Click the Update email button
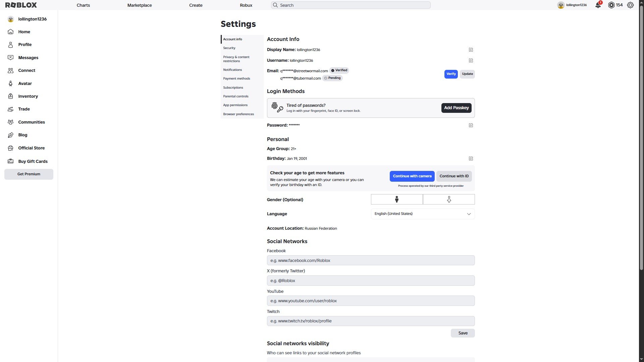This screenshot has width=644, height=362. pos(467,74)
